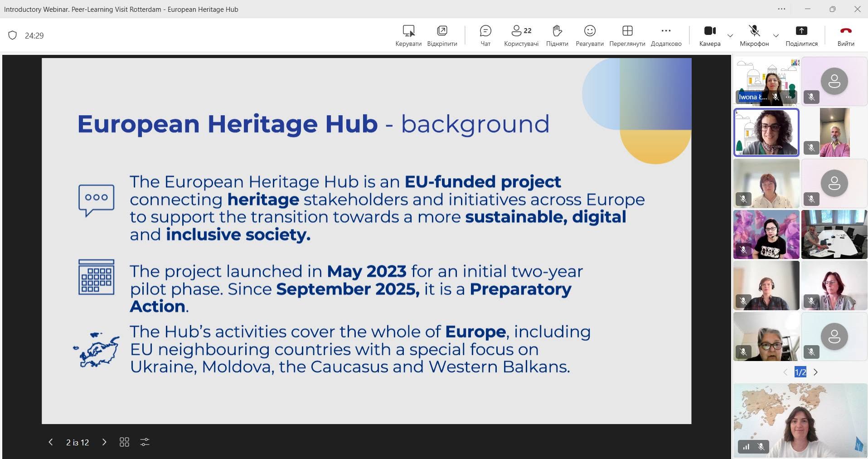
Task: Open the slide grid view
Action: [124, 442]
